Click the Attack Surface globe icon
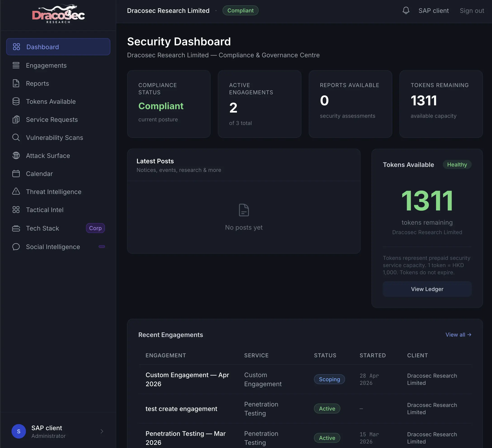The width and height of the screenshot is (492, 448). (x=16, y=155)
